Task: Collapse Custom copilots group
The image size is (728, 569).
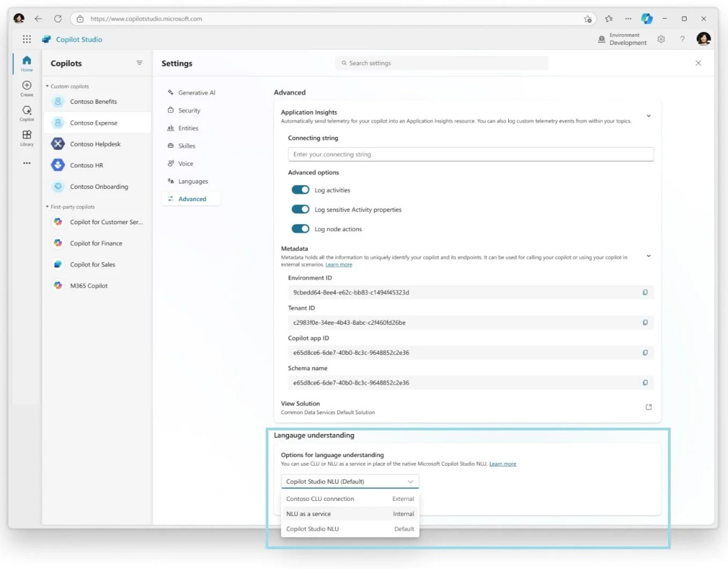Action: click(x=47, y=86)
